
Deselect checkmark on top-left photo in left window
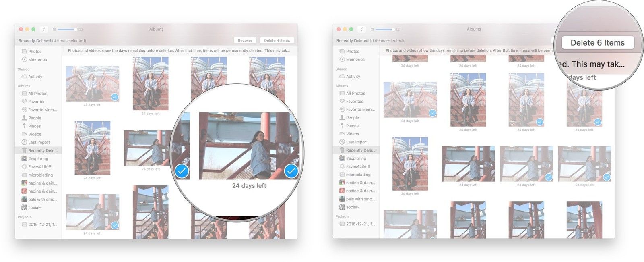[x=115, y=97]
